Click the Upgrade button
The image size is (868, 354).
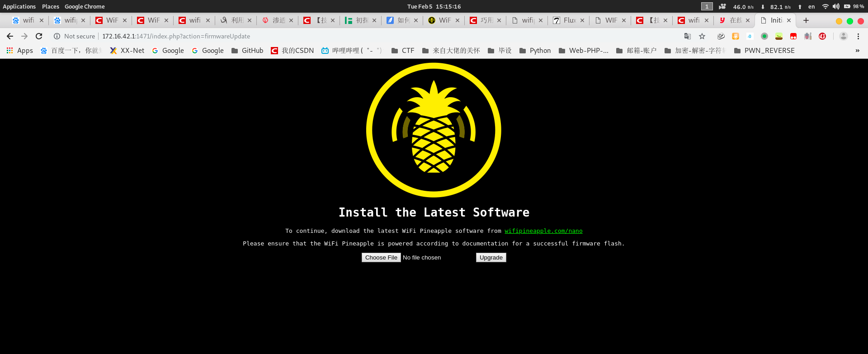(491, 257)
